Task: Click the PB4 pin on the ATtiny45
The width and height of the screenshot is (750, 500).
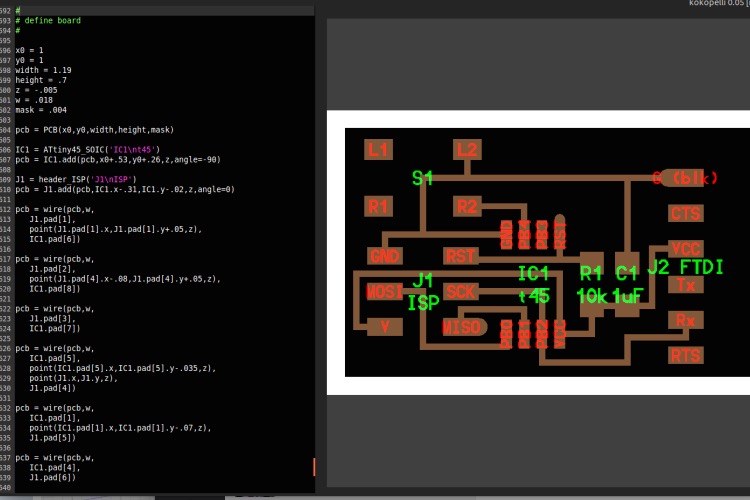Action: [x=524, y=234]
